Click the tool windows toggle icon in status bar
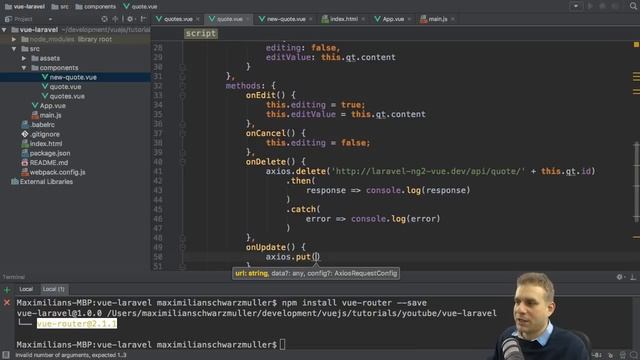 point(6,355)
